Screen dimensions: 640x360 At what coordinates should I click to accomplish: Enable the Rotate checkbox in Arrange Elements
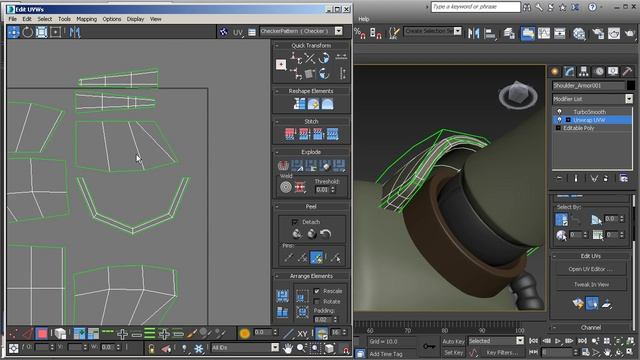(317, 302)
